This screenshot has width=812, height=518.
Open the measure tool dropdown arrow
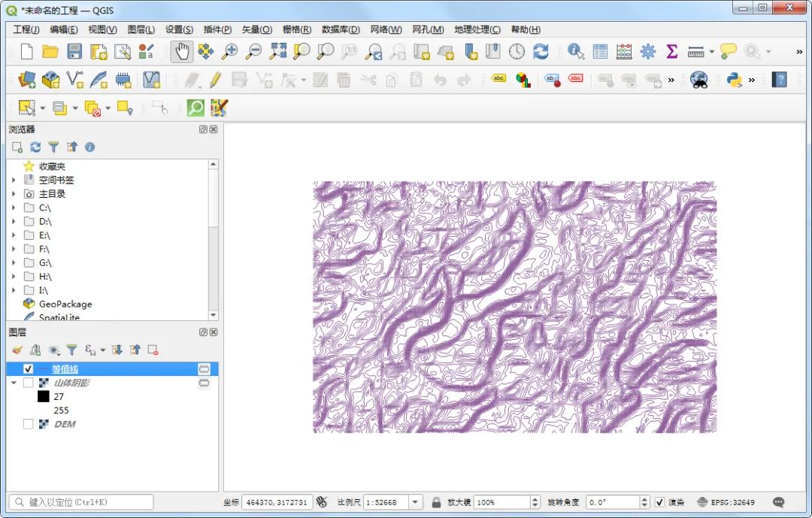[712, 51]
